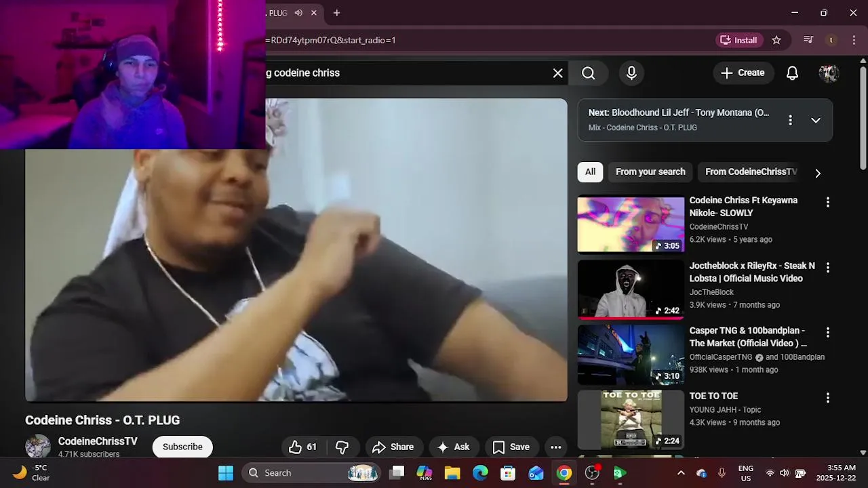The width and height of the screenshot is (868, 488).
Task: Click the Ask button
Action: 454,447
